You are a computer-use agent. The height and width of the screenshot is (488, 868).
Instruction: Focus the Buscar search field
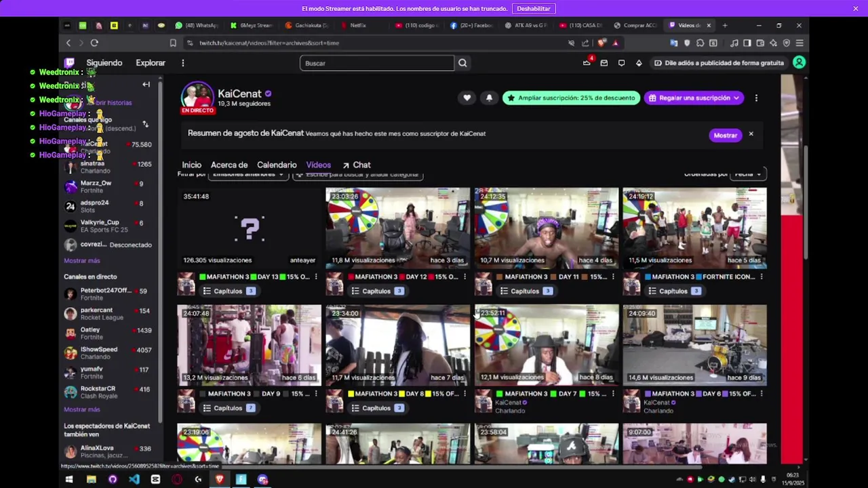(x=377, y=63)
